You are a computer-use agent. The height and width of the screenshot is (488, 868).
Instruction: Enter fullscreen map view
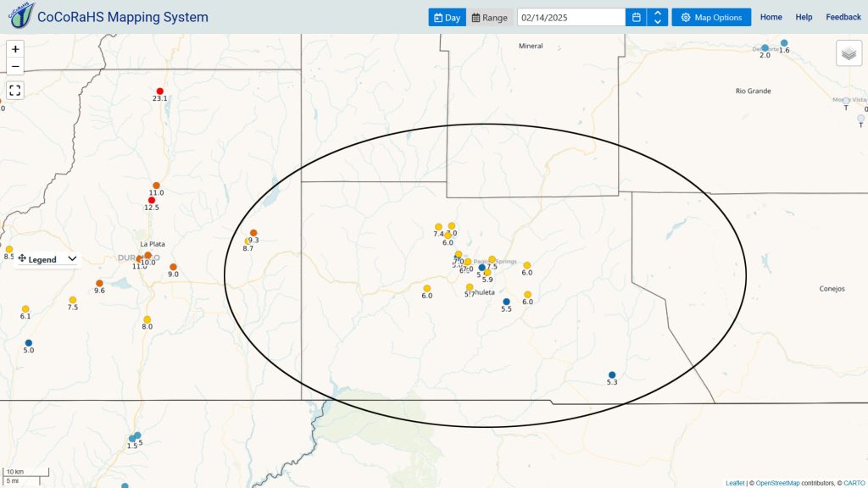click(15, 90)
